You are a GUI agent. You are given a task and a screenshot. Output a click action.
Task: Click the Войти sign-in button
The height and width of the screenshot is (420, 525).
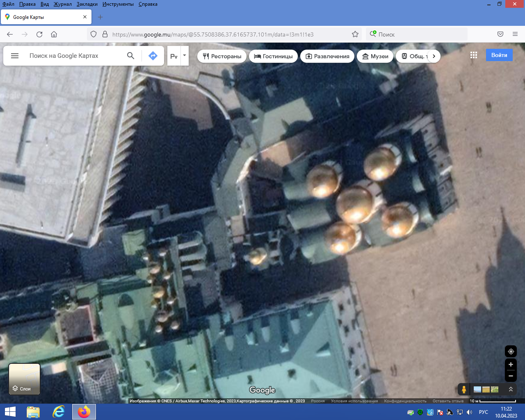click(x=499, y=55)
